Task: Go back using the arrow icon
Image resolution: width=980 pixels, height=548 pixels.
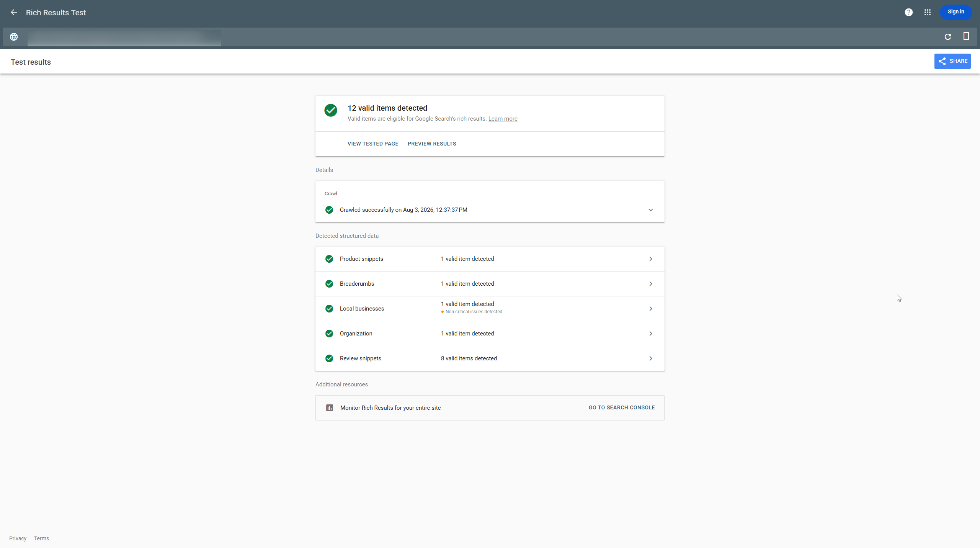Action: [14, 12]
